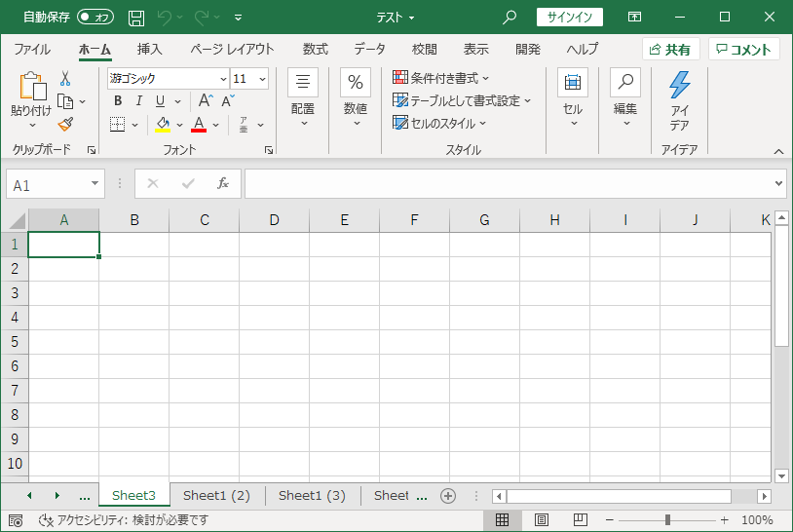Apply the red font color A

[x=199, y=125]
